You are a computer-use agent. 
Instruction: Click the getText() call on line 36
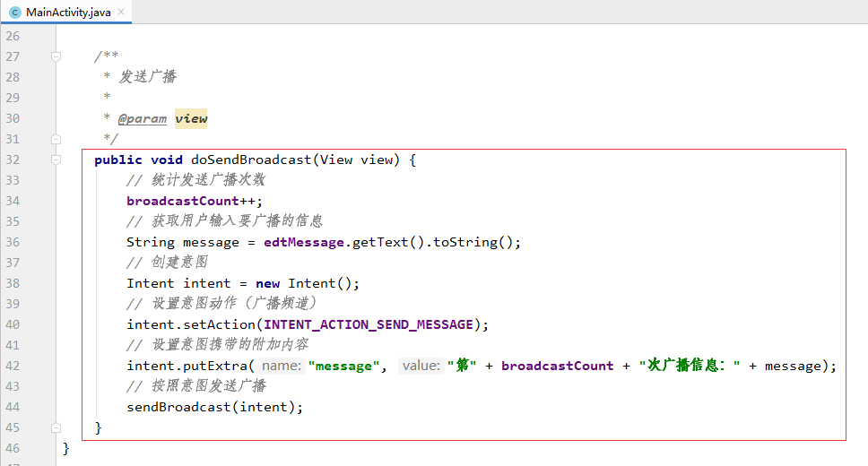click(x=388, y=242)
